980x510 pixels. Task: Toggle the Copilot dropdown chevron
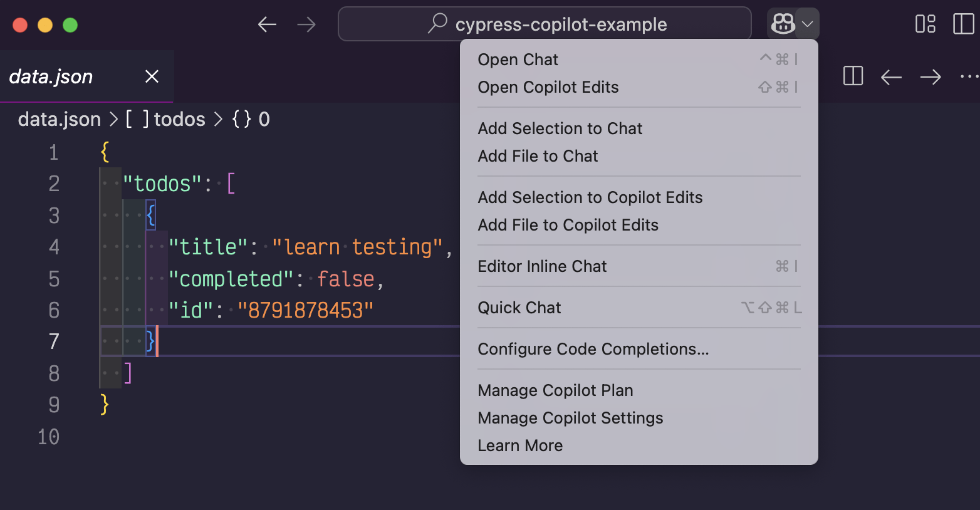[x=808, y=24]
